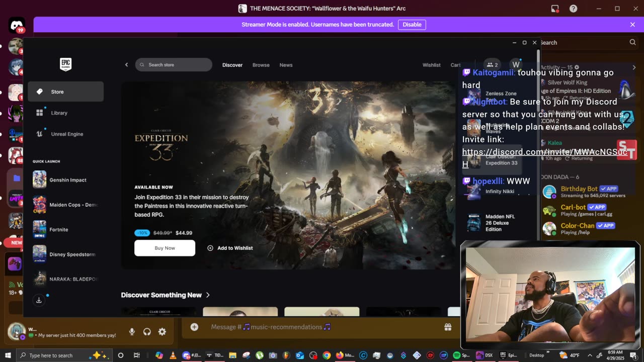The height and width of the screenshot is (362, 644).
Task: Open VLC from the taskbar
Action: tap(173, 355)
